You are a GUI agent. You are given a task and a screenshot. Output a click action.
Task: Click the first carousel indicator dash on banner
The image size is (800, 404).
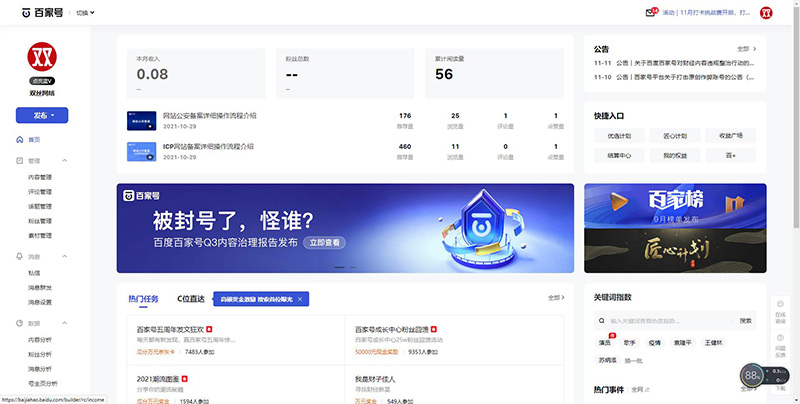339,267
